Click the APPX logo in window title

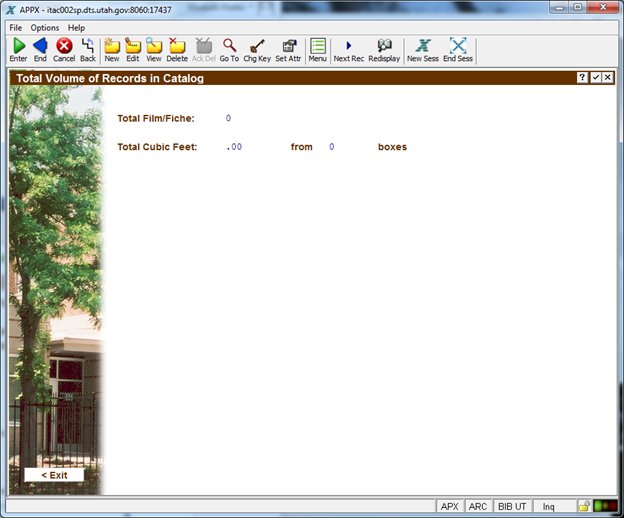coord(11,10)
